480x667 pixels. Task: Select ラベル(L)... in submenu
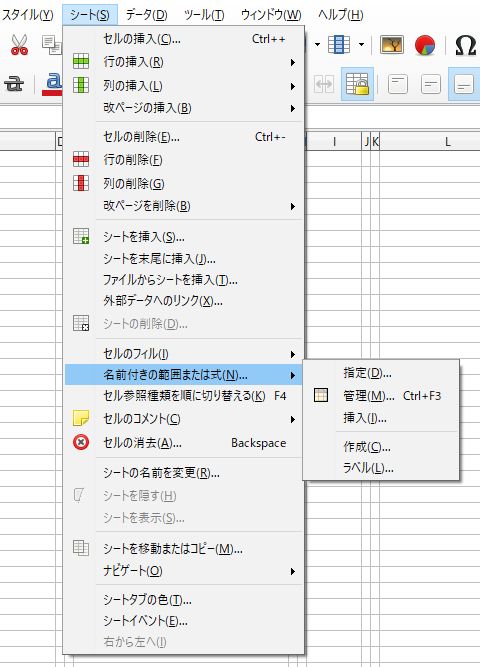(381, 468)
